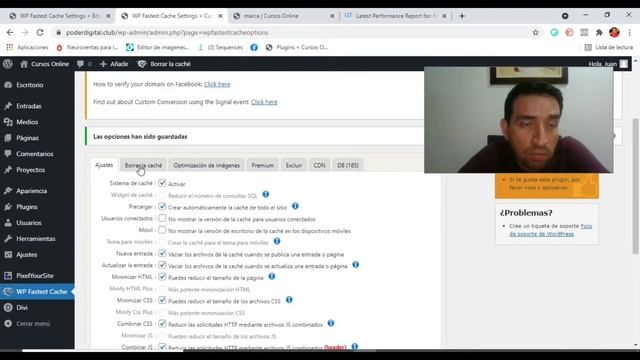The image size is (640, 360).
Task: Click the Divi sidebar icon
Action: coord(8,308)
